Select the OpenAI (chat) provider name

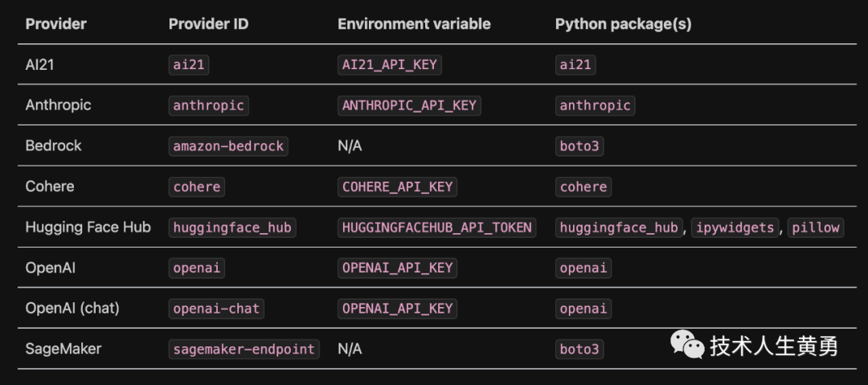point(72,308)
